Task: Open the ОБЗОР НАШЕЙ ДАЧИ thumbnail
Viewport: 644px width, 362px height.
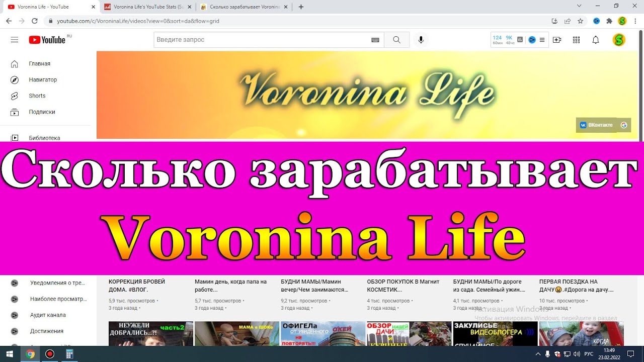Action: 409,334
